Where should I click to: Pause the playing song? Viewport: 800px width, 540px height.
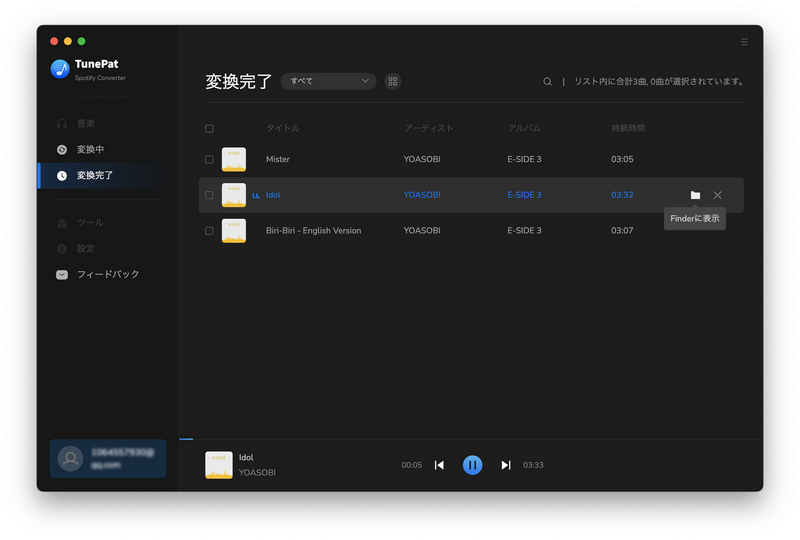click(x=472, y=465)
